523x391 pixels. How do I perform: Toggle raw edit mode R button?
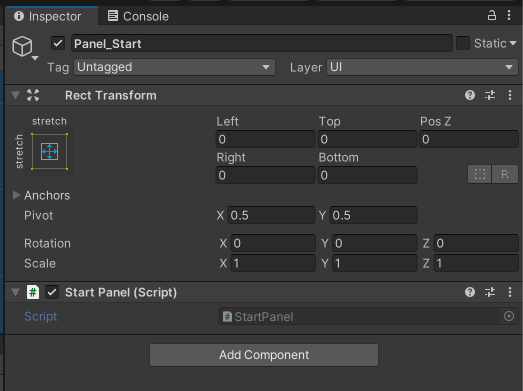pos(505,174)
